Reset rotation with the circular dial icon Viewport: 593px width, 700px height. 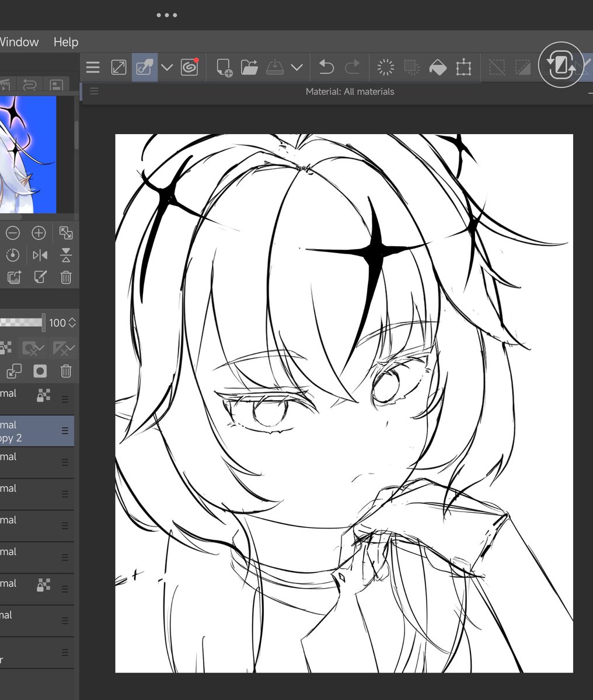[x=13, y=255]
